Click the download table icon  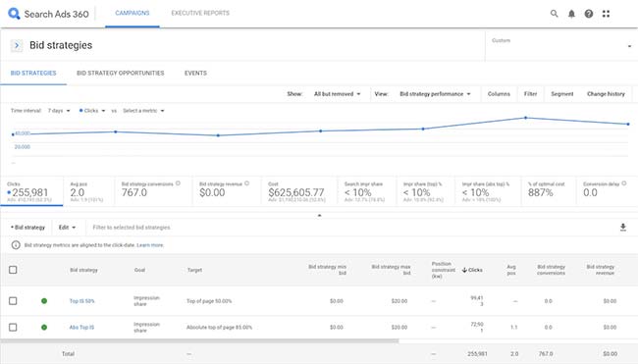(623, 228)
